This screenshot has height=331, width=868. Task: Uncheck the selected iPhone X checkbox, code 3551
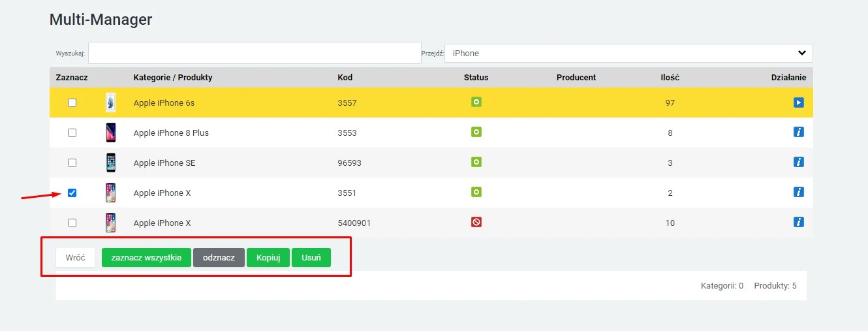click(x=72, y=193)
